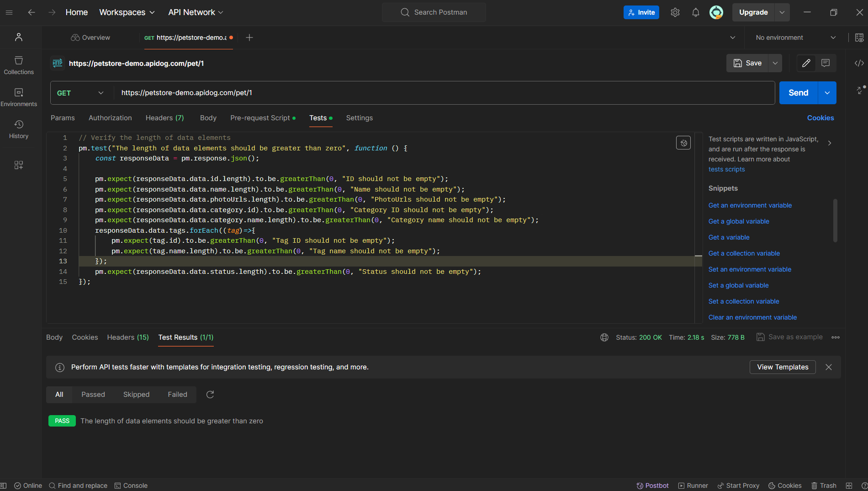868x491 pixels.
Task: Open the comments icon next to pencil
Action: coord(826,63)
